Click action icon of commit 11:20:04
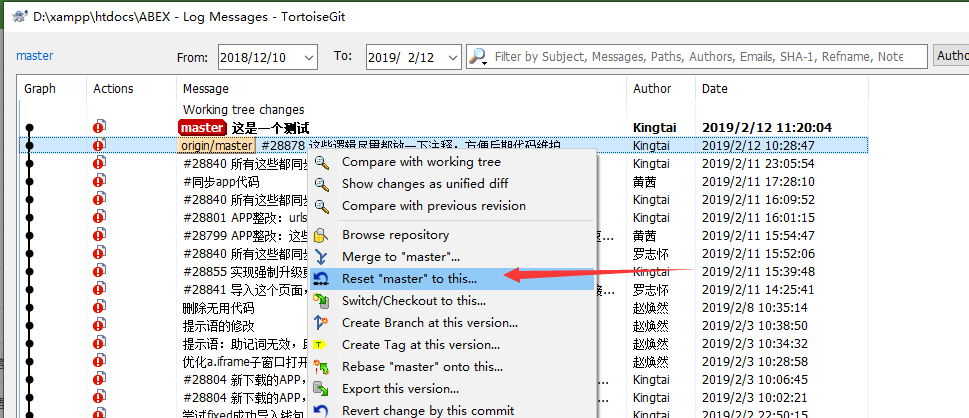This screenshot has height=418, width=969. [x=99, y=127]
